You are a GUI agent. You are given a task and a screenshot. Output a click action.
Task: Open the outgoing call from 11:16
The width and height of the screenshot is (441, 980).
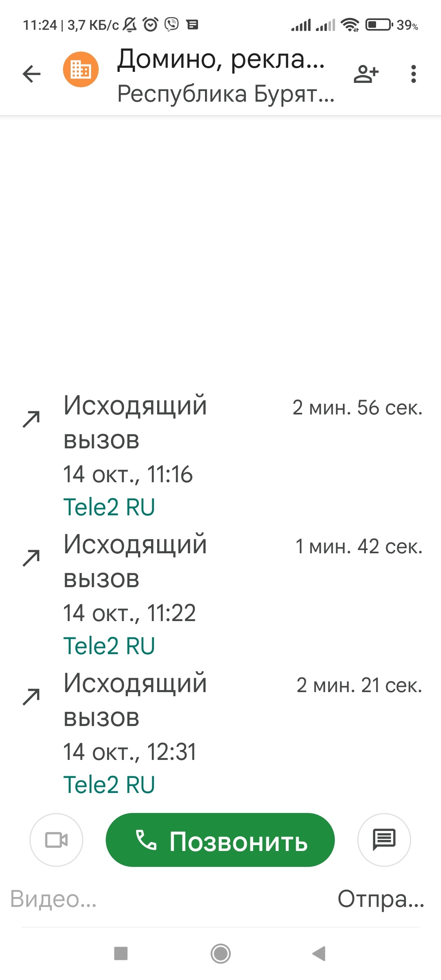(220, 455)
